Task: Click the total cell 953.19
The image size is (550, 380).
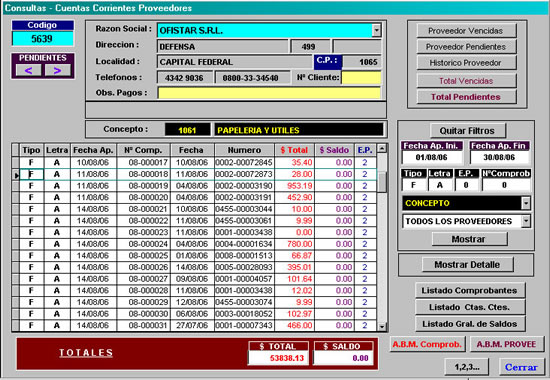Action: point(294,186)
